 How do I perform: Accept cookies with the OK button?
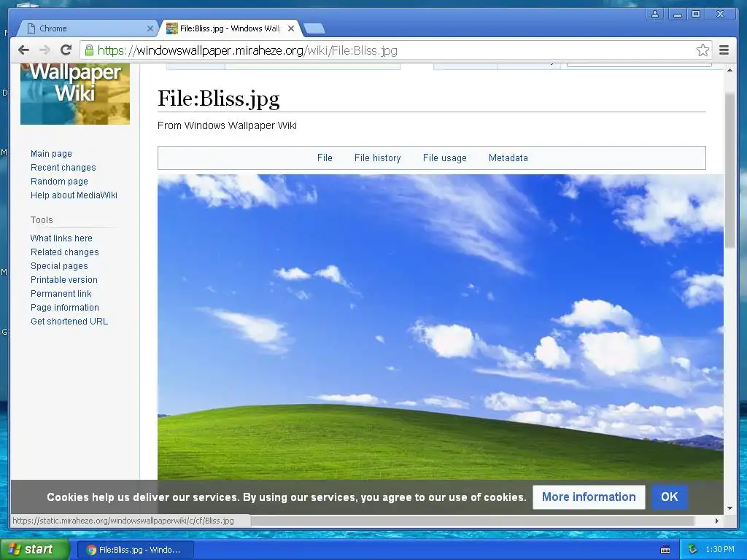click(x=670, y=497)
